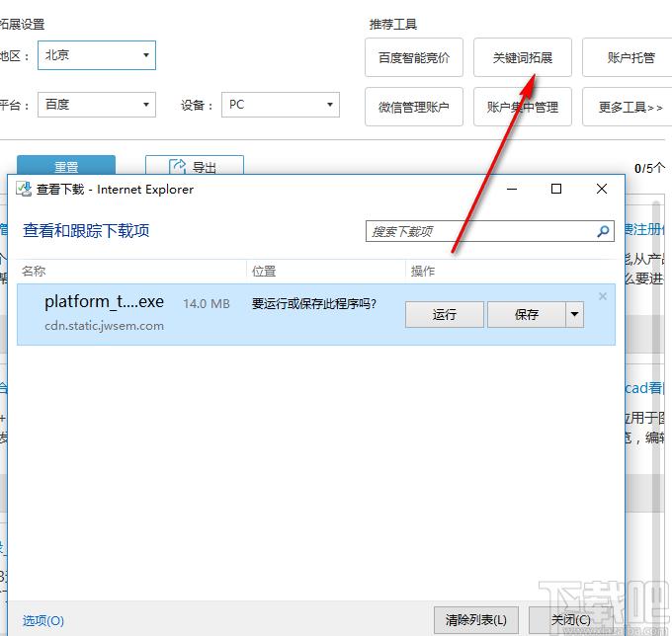This screenshot has width=672, height=636.
Task: Click the cdn.static.jwsem.com source text
Action: tap(104, 326)
